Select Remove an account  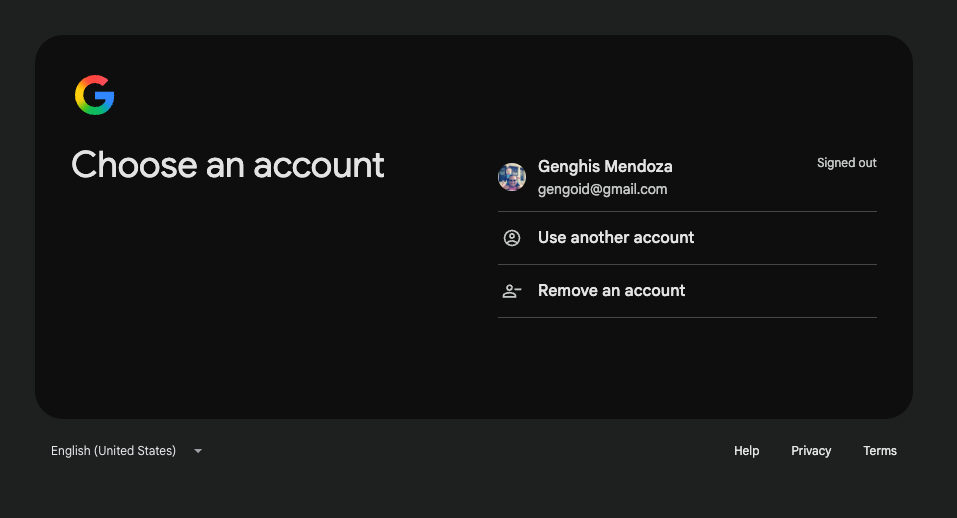click(x=687, y=291)
